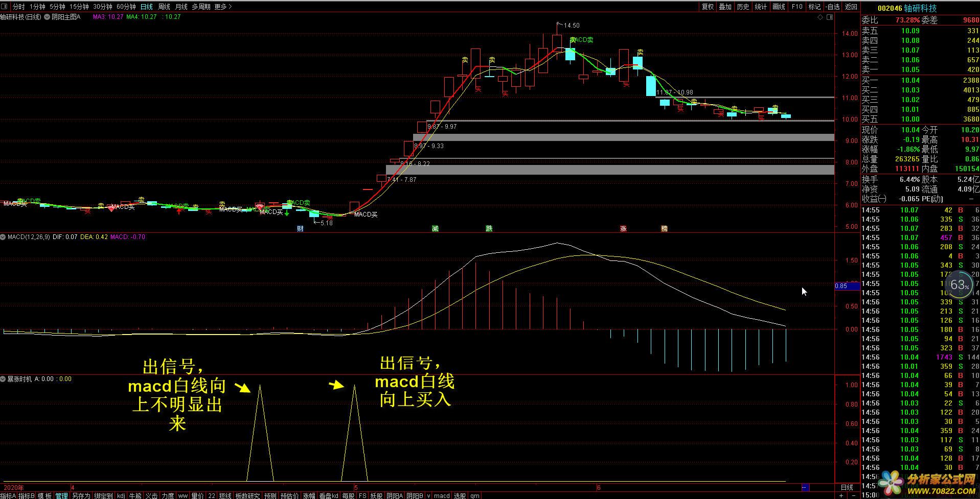Switch to 30分钟 chart period
The image size is (980, 499).
[102, 7]
